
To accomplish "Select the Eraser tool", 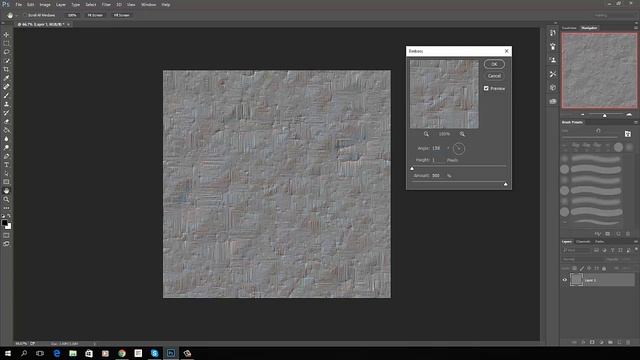I will pos(6,122).
